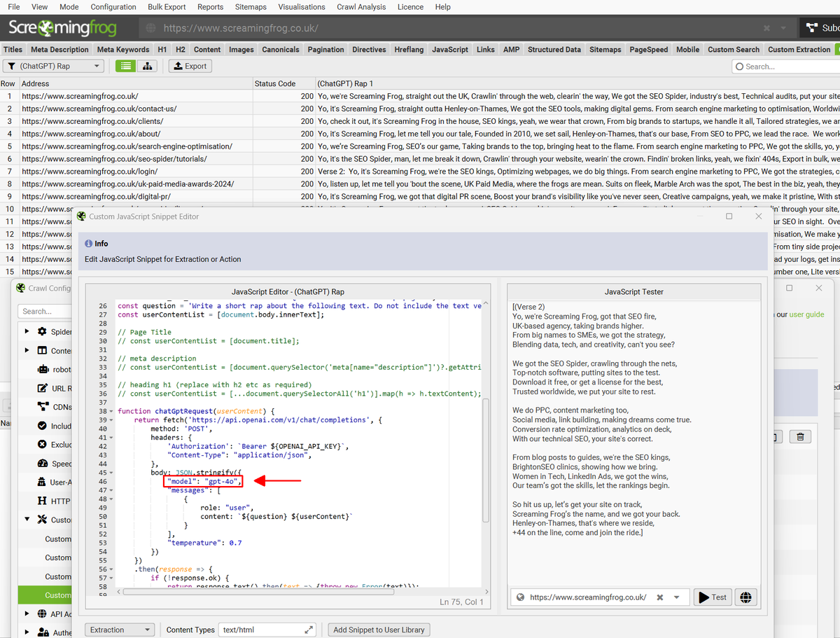The width and height of the screenshot is (840, 638).
Task: Click the Custom tools icon
Action: (42, 520)
